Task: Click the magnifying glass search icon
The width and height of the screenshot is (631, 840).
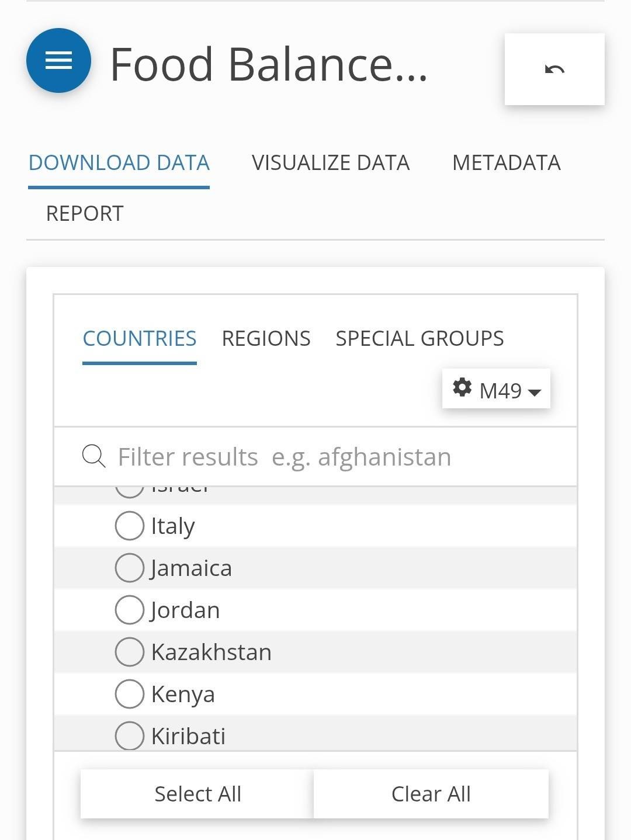Action: coord(93,456)
